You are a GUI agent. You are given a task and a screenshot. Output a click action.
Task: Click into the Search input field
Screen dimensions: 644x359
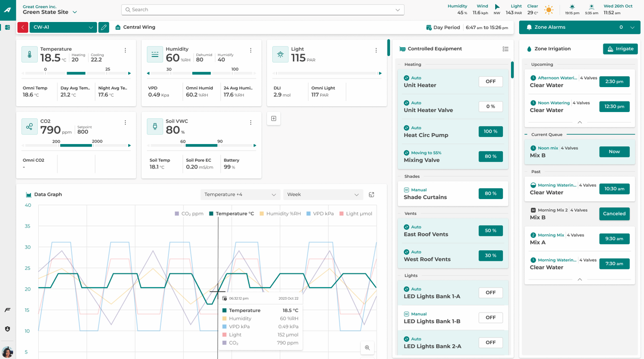(x=263, y=10)
